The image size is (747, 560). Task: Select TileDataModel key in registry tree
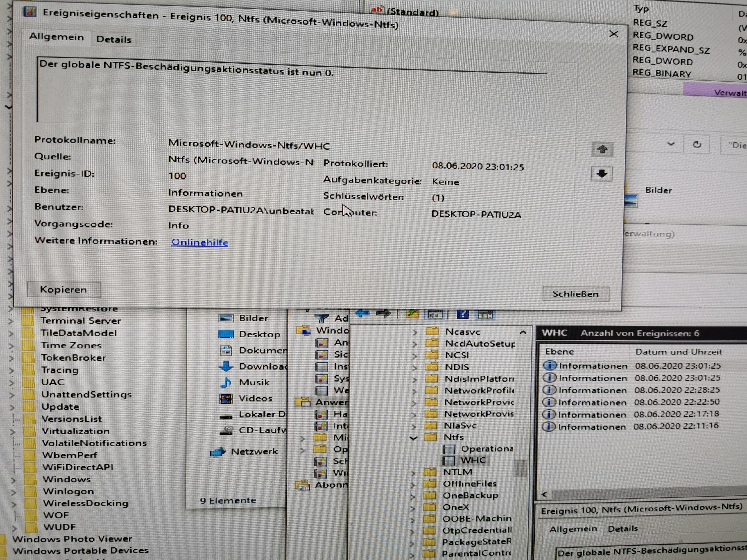[78, 333]
